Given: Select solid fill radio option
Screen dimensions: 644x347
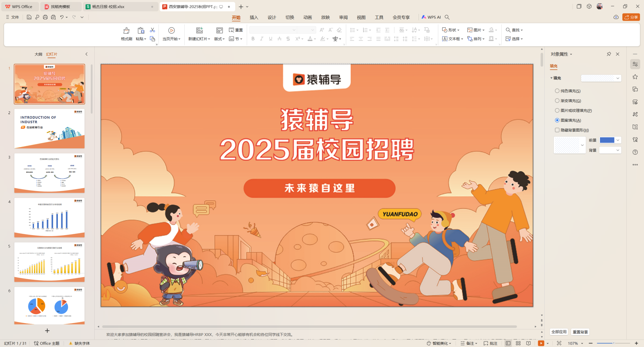Looking at the screenshot, I should [557, 91].
